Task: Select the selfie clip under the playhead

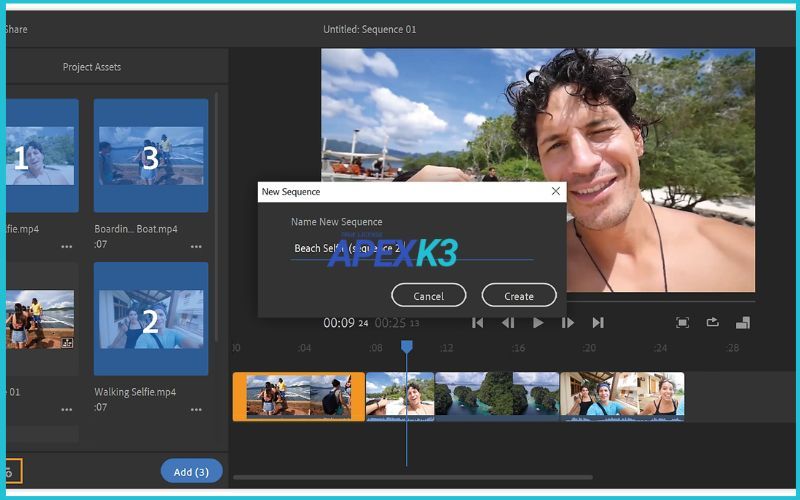Action: coord(400,396)
